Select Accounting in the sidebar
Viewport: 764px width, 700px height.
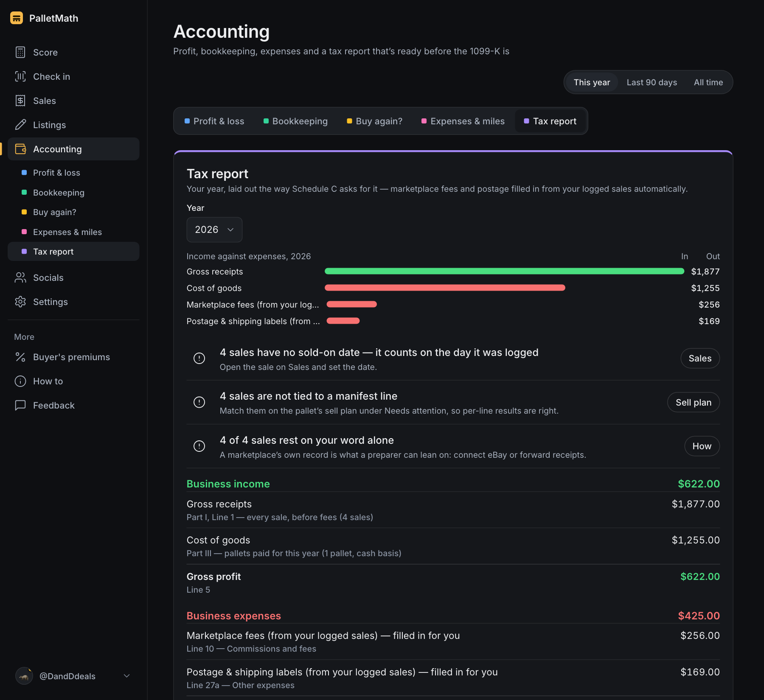tap(73, 149)
